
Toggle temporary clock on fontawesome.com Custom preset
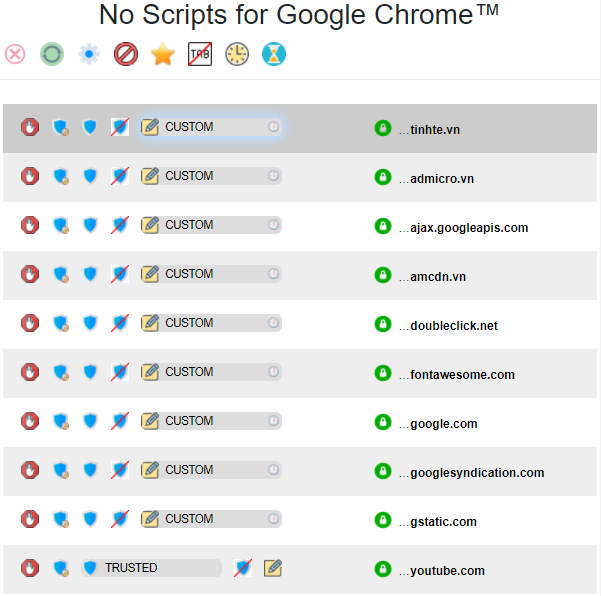pos(273,372)
